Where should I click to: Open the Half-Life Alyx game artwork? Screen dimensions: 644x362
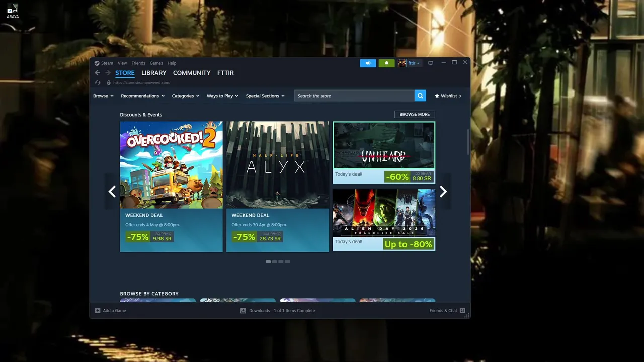tap(278, 165)
